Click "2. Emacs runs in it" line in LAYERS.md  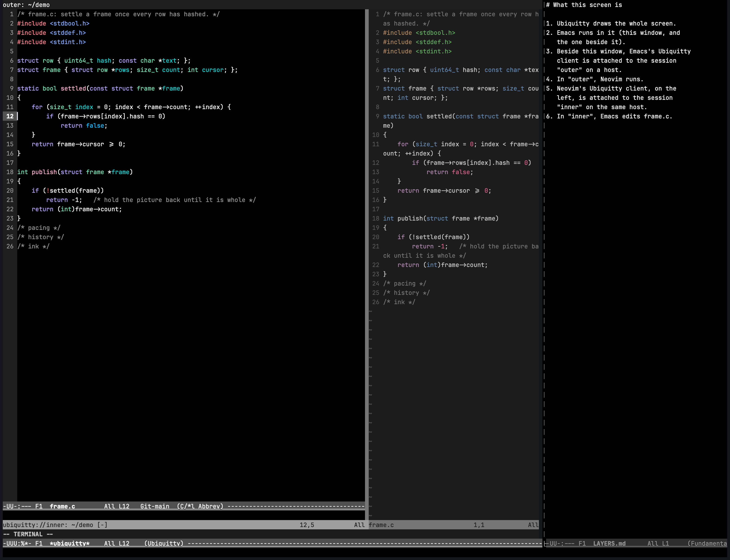613,33
